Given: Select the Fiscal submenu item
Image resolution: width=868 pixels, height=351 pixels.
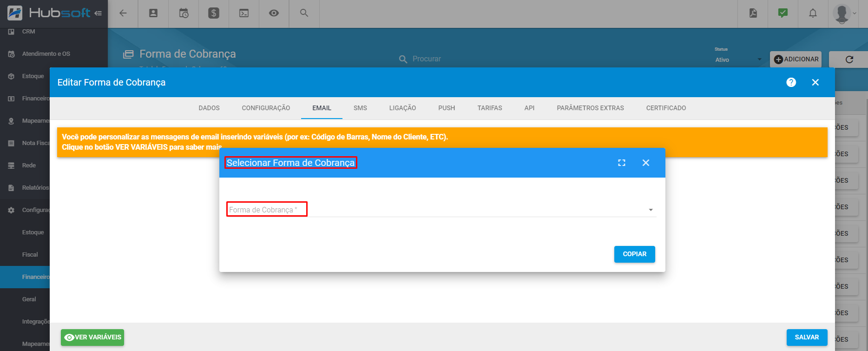Looking at the screenshot, I should click(x=30, y=255).
